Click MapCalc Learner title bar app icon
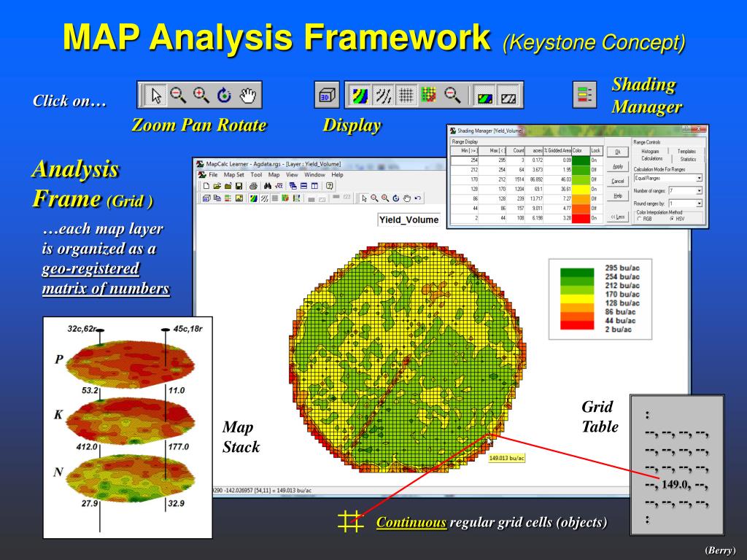The height and width of the screenshot is (560, 747). (200, 164)
